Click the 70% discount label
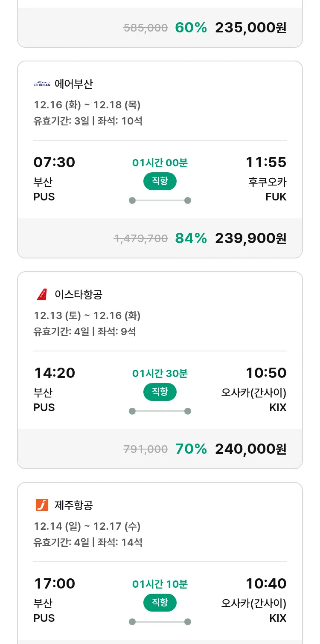Viewport: 320px width, 644px height. [x=191, y=449]
